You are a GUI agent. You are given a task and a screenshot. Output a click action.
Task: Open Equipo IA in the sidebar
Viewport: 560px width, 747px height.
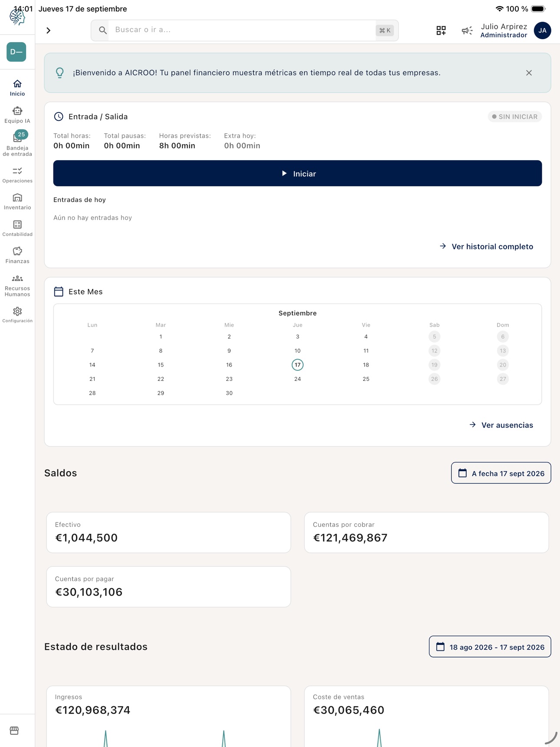coord(17,115)
